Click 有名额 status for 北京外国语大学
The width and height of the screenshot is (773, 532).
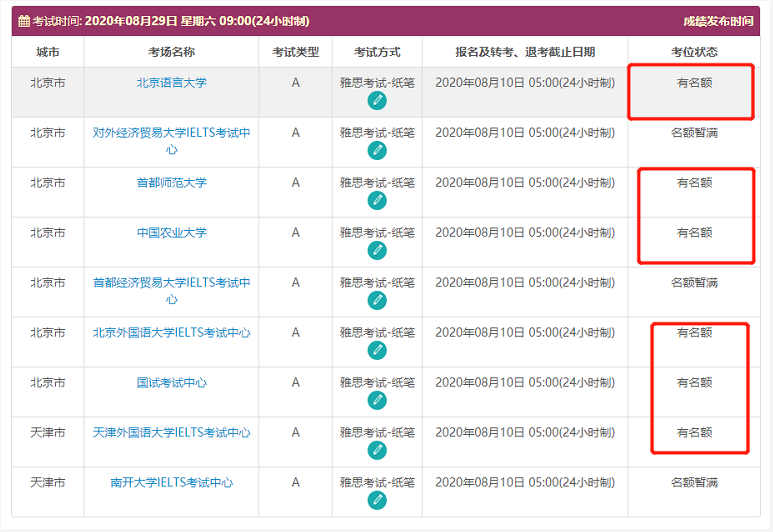(x=694, y=333)
